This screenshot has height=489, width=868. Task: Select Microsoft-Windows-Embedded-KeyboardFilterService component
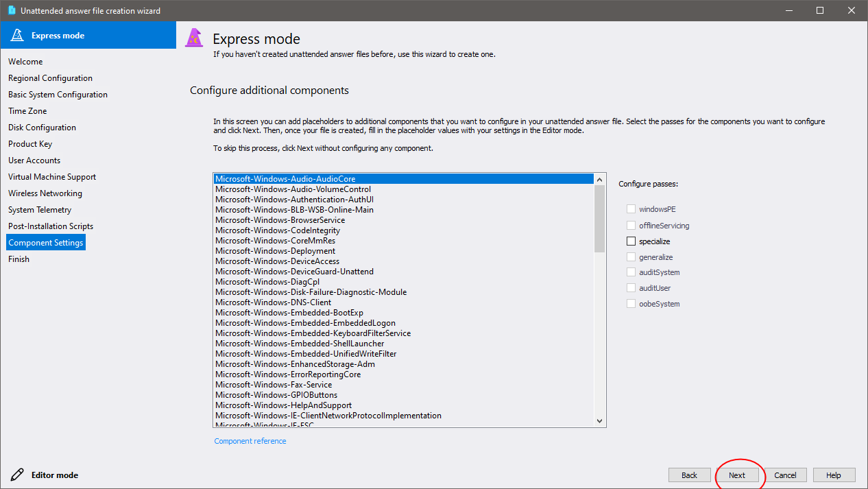(x=403, y=333)
